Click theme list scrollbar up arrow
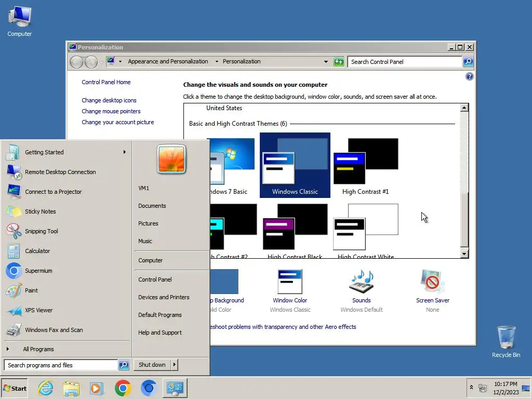Screen dimensions: 532x399 (464, 108)
